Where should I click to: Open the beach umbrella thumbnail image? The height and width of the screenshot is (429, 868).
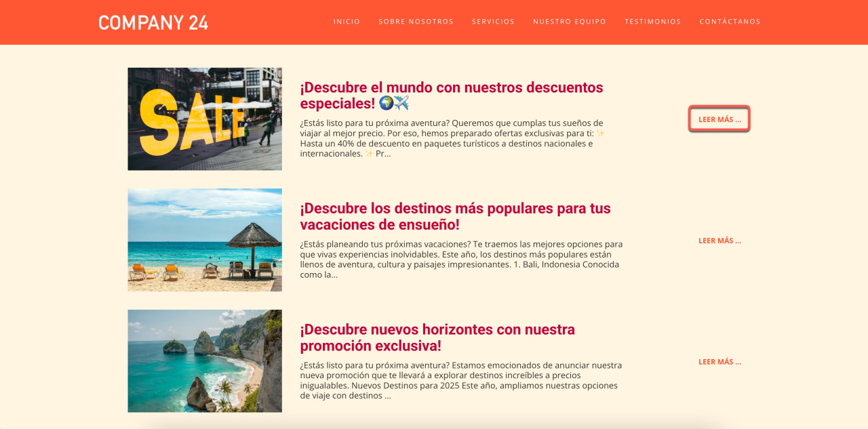pyautogui.click(x=205, y=240)
